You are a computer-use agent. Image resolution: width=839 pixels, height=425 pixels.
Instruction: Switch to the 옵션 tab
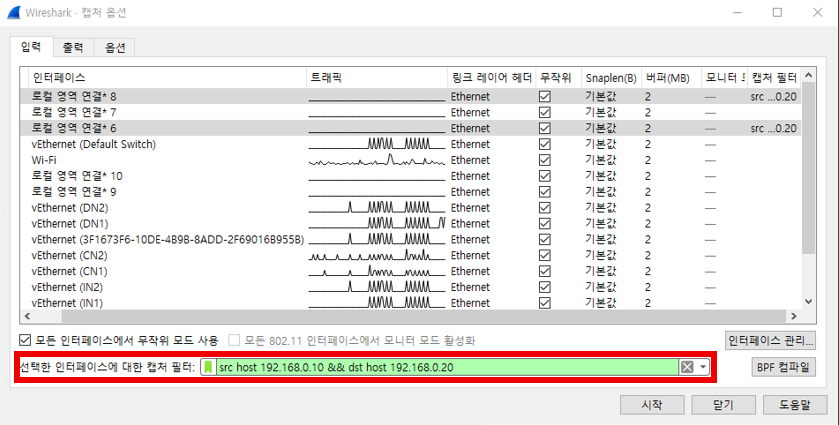click(x=113, y=47)
